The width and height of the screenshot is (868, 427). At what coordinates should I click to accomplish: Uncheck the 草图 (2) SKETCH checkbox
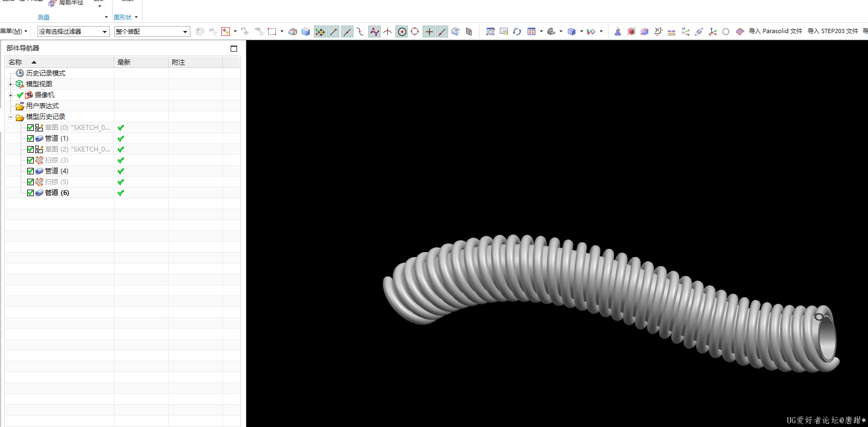[30, 149]
